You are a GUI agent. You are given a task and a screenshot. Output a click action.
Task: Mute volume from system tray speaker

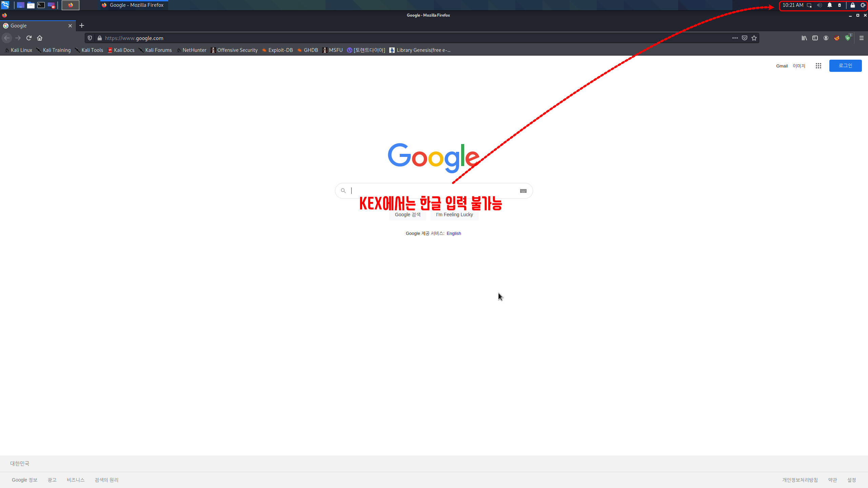pyautogui.click(x=820, y=5)
